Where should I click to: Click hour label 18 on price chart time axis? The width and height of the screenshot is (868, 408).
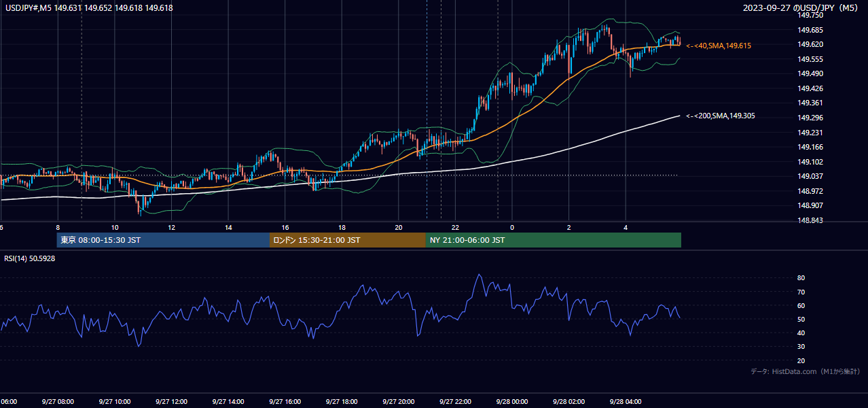[342, 227]
